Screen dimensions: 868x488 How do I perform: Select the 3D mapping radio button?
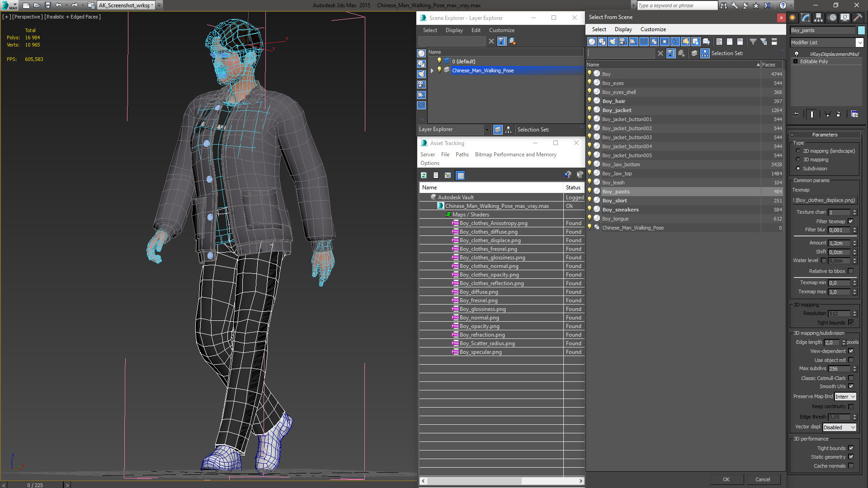click(798, 160)
